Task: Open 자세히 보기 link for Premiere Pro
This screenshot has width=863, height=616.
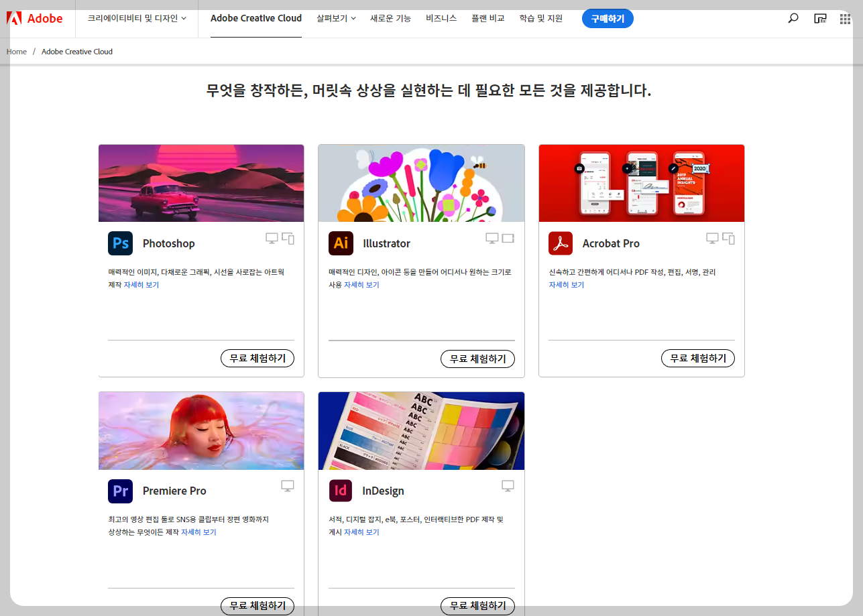Action: click(x=198, y=532)
